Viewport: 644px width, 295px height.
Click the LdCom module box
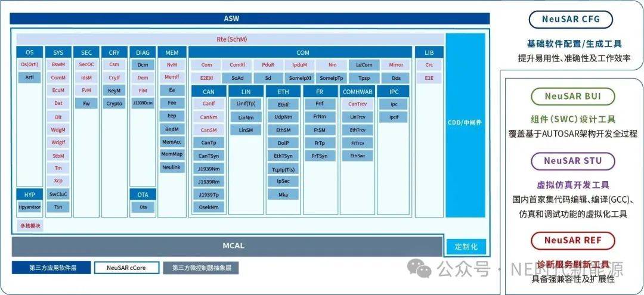[x=364, y=65]
